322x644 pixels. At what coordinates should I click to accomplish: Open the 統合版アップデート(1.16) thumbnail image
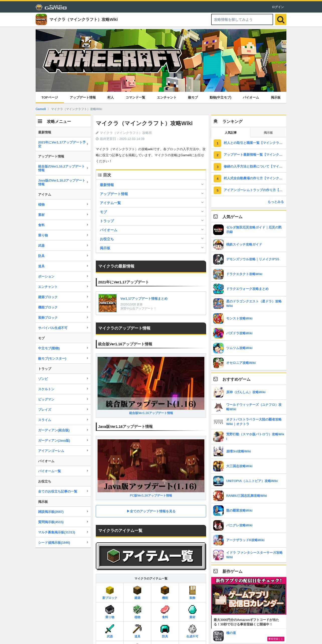pyautogui.click(x=151, y=383)
